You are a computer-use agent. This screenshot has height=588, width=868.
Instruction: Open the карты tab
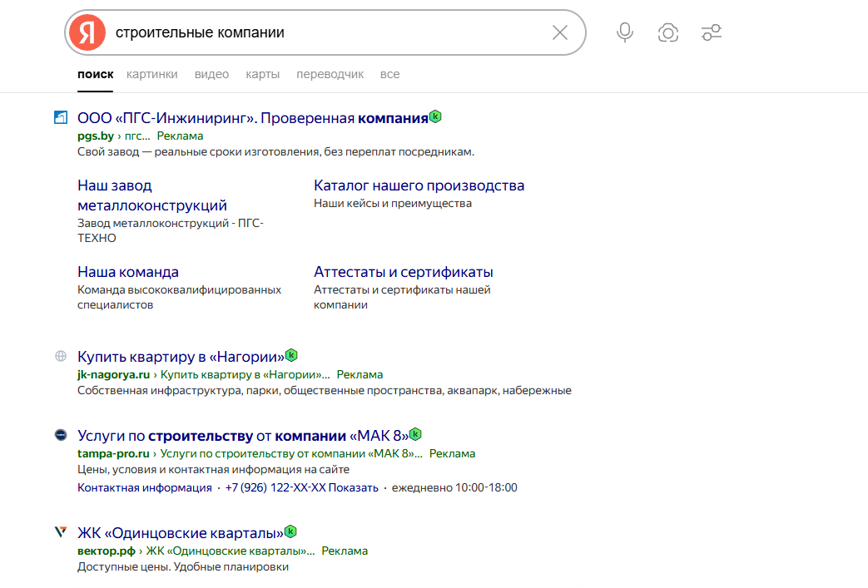pyautogui.click(x=262, y=75)
